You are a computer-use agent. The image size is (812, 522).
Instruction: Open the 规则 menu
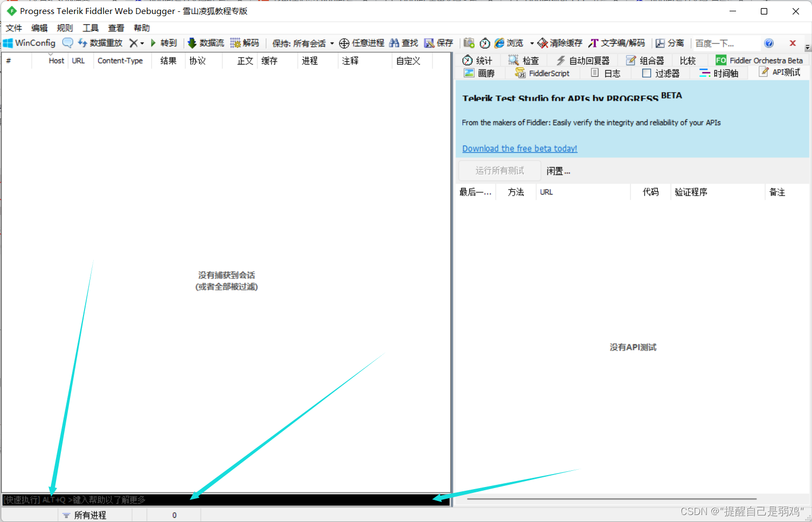point(65,28)
